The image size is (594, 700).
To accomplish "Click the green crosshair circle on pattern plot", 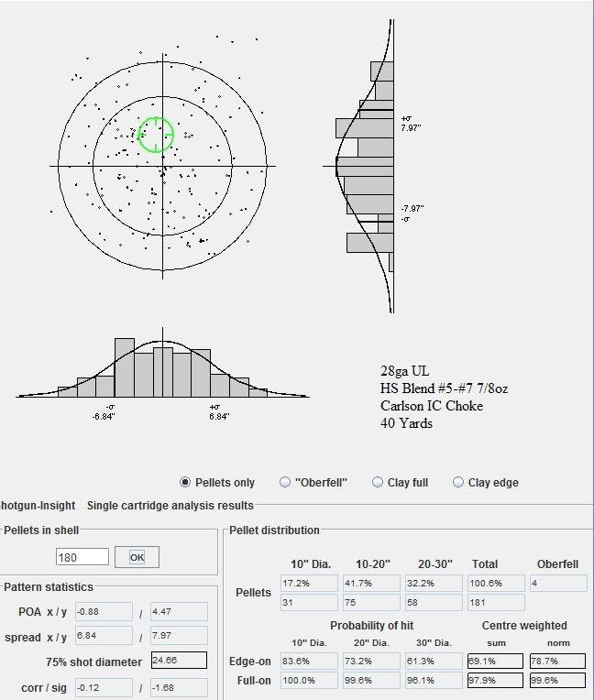I will point(156,134).
